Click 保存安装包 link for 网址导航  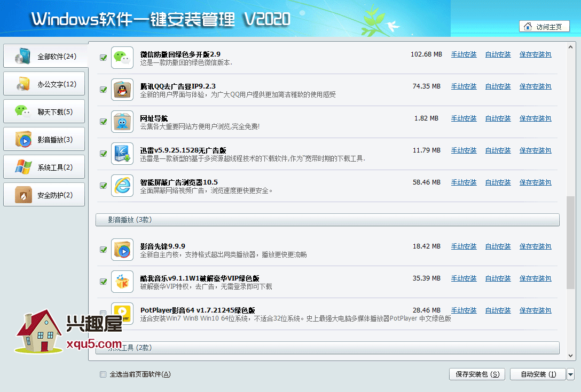536,118
